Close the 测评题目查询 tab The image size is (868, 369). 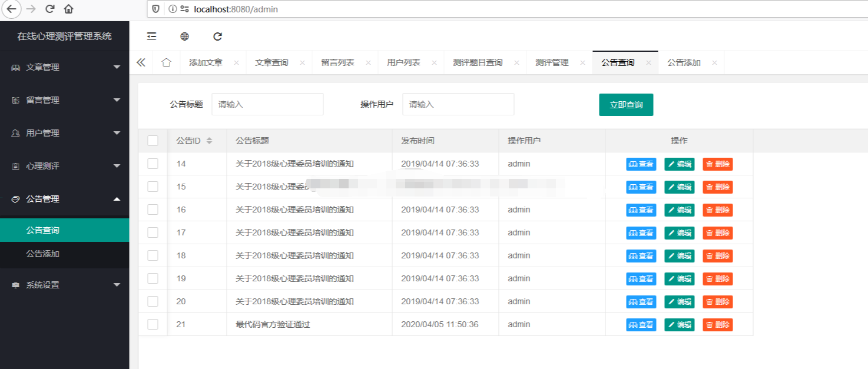[516, 62]
